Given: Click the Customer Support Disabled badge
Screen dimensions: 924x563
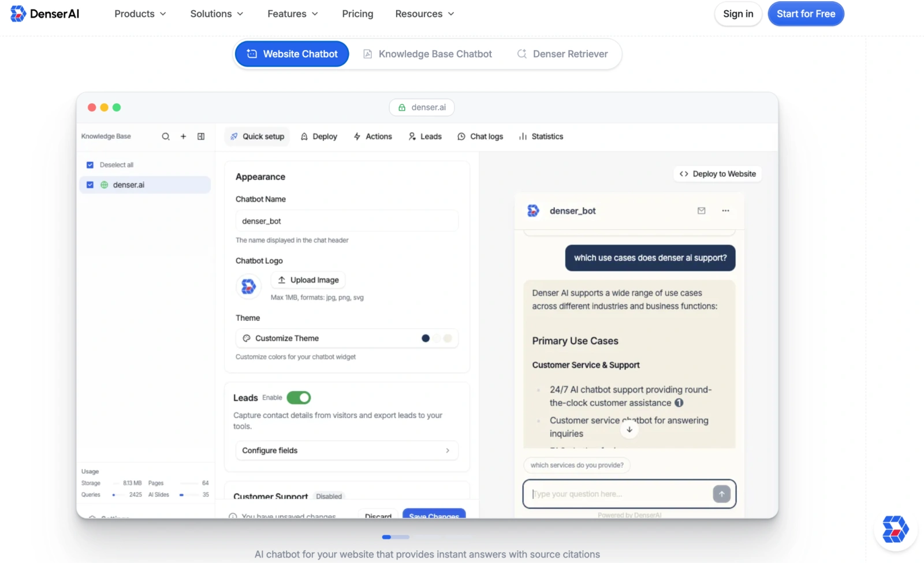Looking at the screenshot, I should (x=329, y=497).
